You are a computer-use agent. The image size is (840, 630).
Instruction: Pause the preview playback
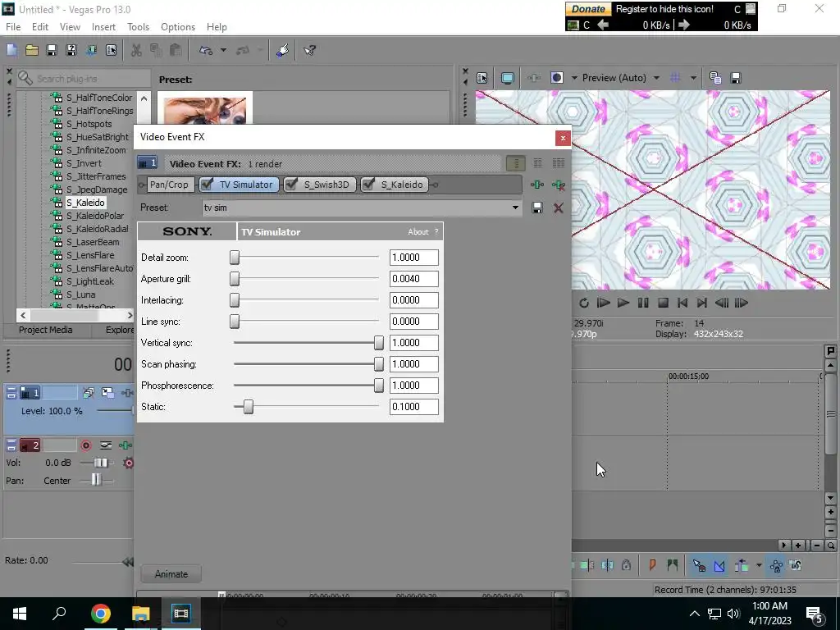pos(643,304)
